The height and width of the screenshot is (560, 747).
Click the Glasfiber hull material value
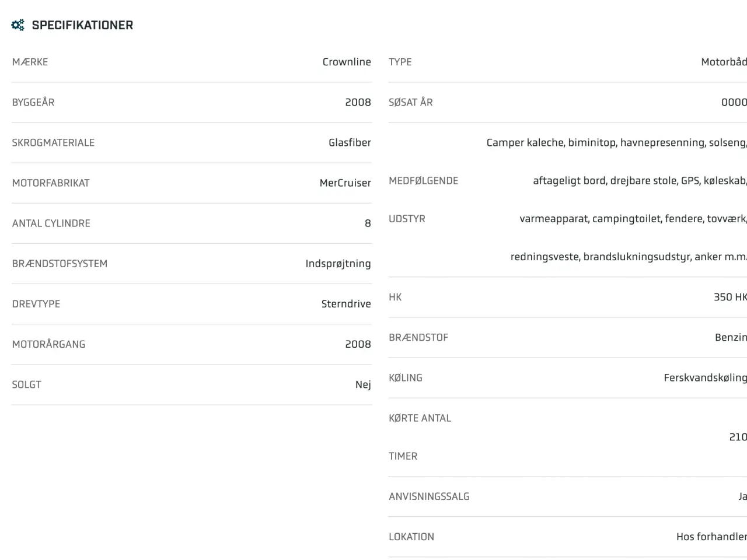[x=350, y=142]
